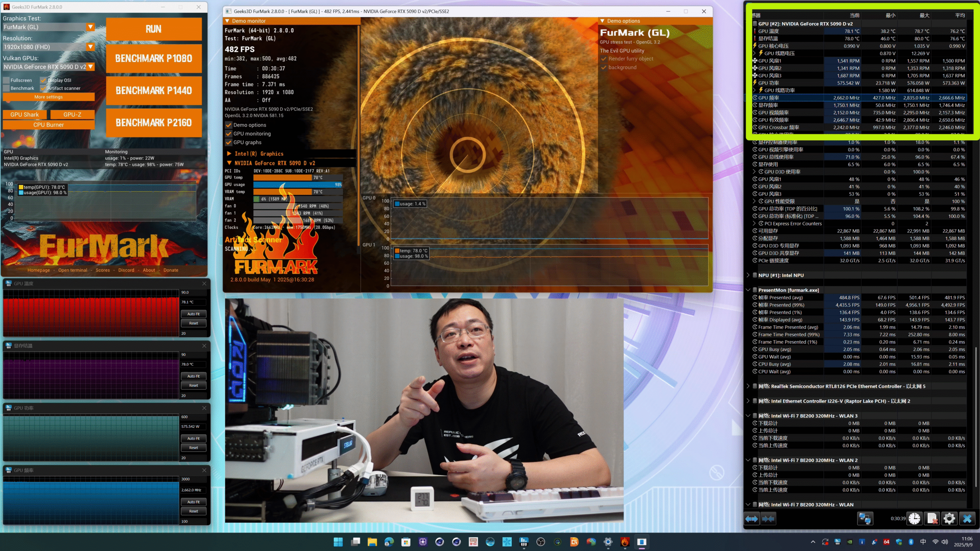Viewport: 980px width, 551px height.
Task: Click the blue X icon in HWiNFO toolbar
Action: tap(967, 519)
